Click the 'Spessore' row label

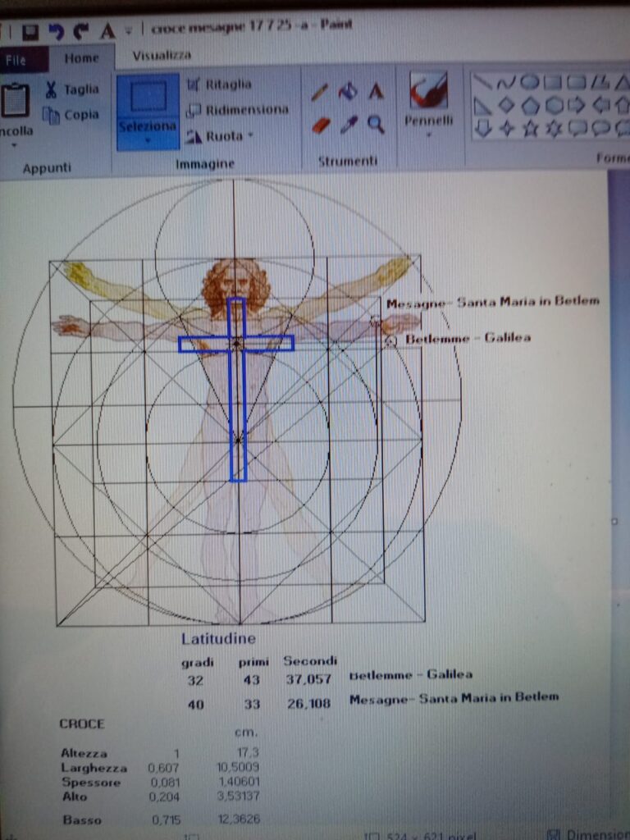click(x=90, y=783)
